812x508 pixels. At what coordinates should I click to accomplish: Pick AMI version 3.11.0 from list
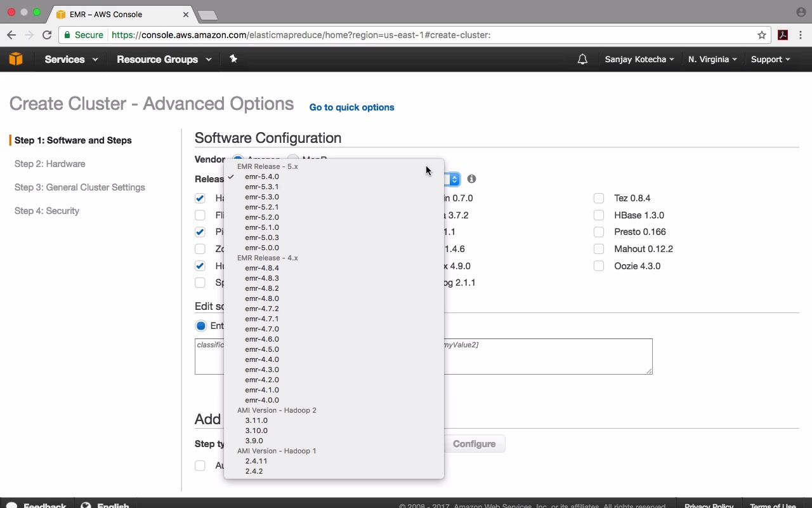(x=256, y=420)
